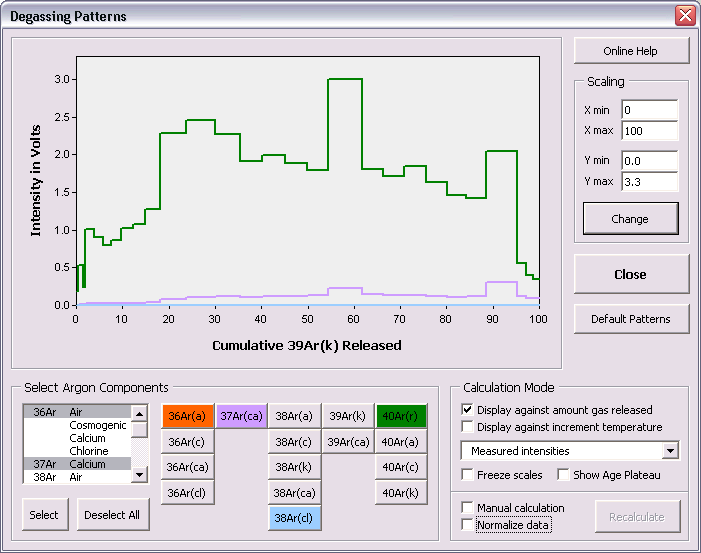Select Cosmogenic in the components list
The width and height of the screenshot is (701, 553).
point(97,425)
